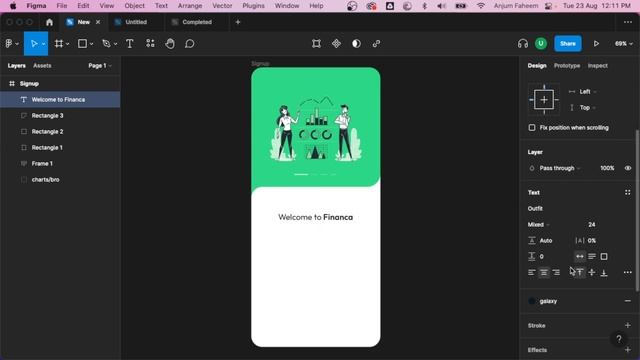The height and width of the screenshot is (360, 640).
Task: Go to the home icon tab
Action: [49, 22]
